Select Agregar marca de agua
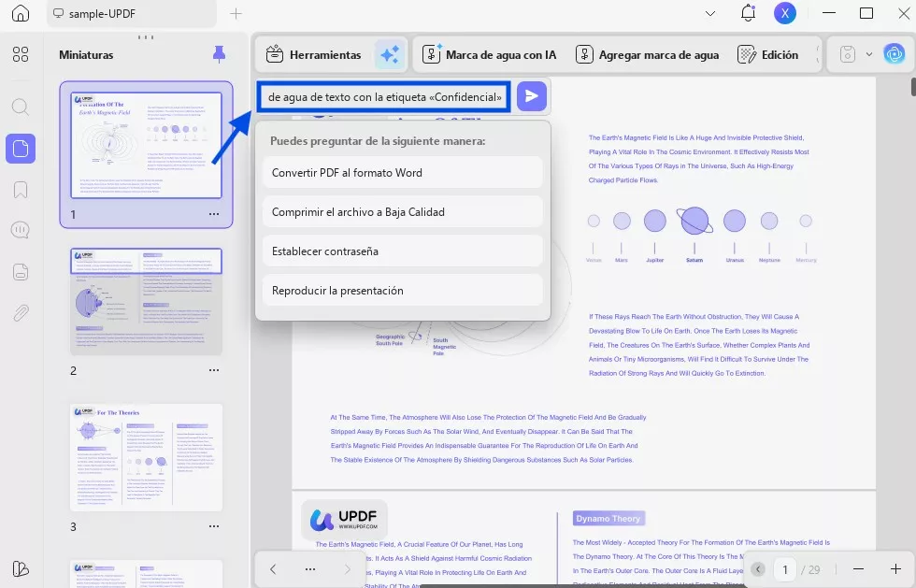 click(647, 54)
